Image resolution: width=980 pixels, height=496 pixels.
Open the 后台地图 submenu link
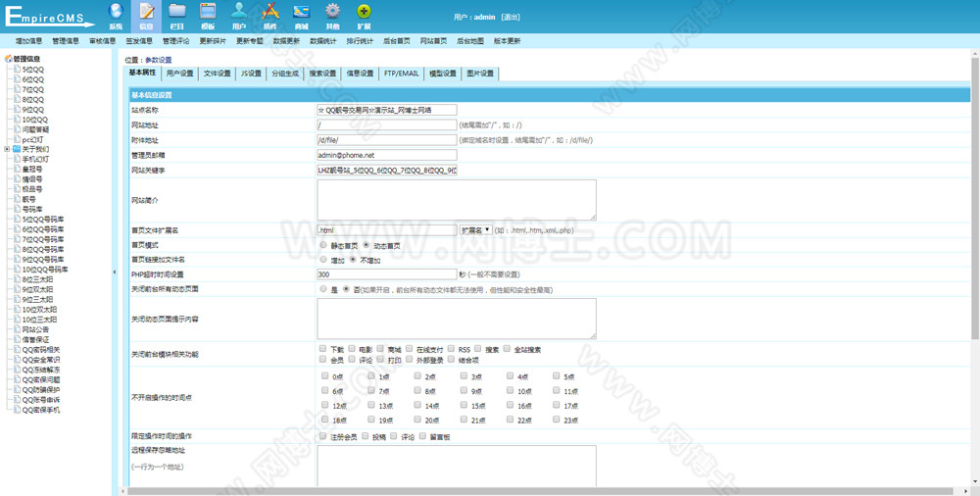click(470, 41)
